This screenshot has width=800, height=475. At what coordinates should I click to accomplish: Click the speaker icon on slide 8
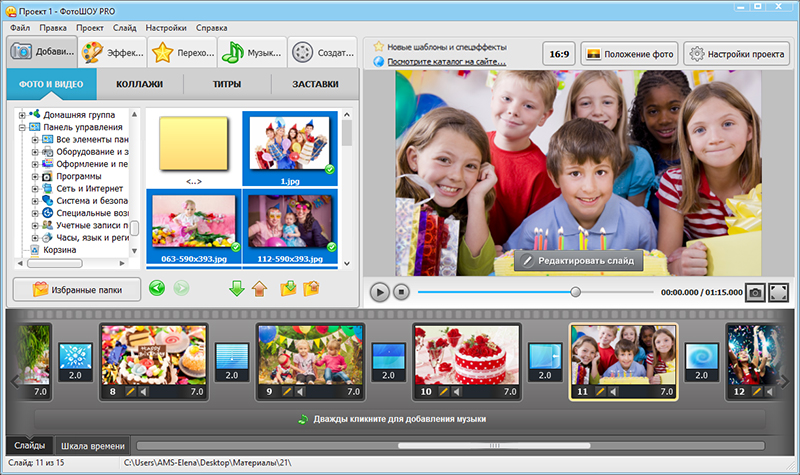click(143, 391)
